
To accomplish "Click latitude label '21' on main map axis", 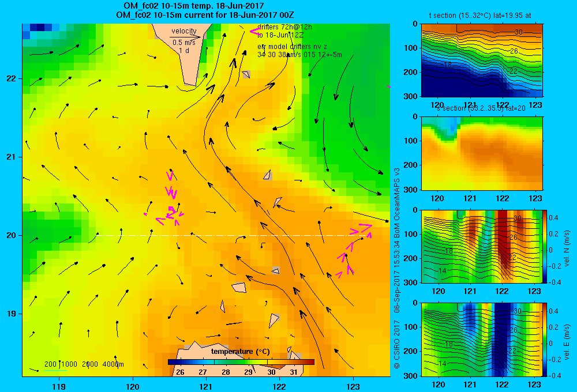I will click(x=11, y=157).
